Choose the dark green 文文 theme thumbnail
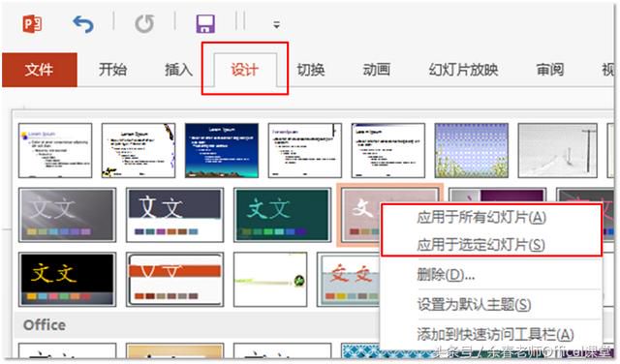 282,215
